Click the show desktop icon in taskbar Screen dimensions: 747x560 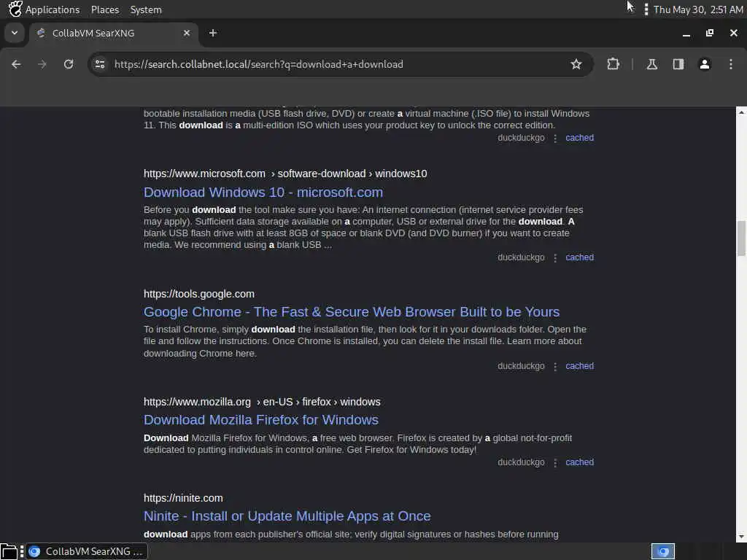pyautogui.click(x=9, y=551)
